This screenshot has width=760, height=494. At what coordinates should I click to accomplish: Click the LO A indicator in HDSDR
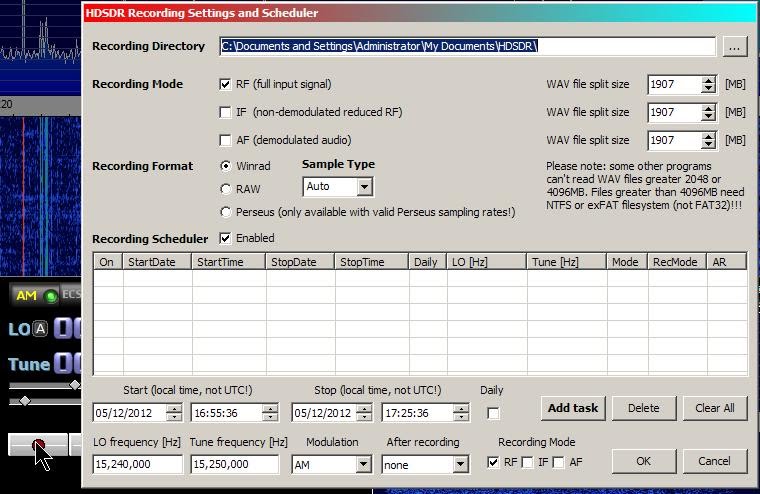tap(41, 330)
